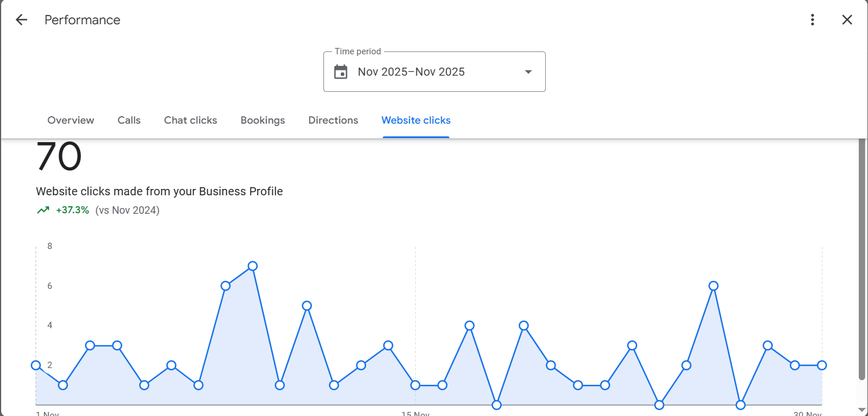
Task: Select the Chat clicks tab
Action: click(x=191, y=120)
